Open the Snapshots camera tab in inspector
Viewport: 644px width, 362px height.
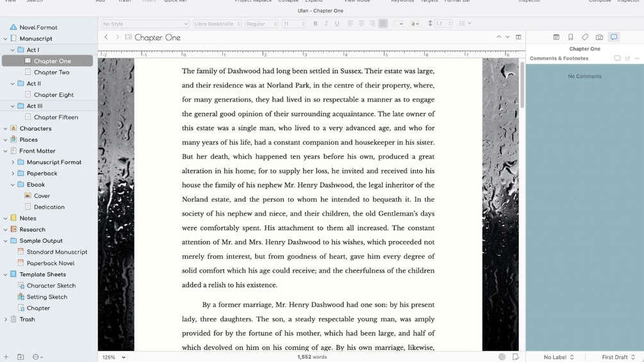[x=599, y=37]
